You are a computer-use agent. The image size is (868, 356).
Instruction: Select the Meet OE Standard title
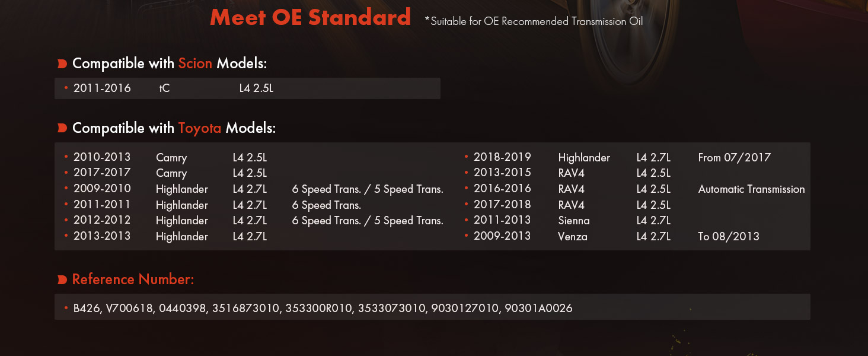[x=310, y=17]
